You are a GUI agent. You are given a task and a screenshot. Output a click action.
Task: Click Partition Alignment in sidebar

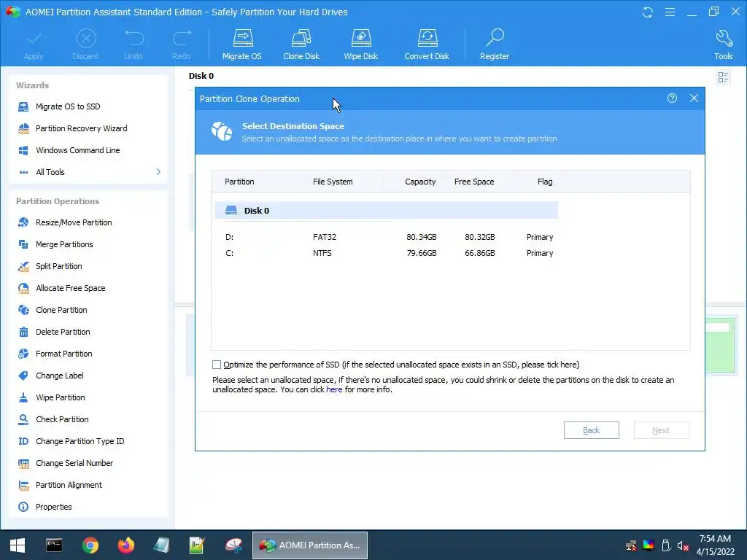tap(69, 485)
